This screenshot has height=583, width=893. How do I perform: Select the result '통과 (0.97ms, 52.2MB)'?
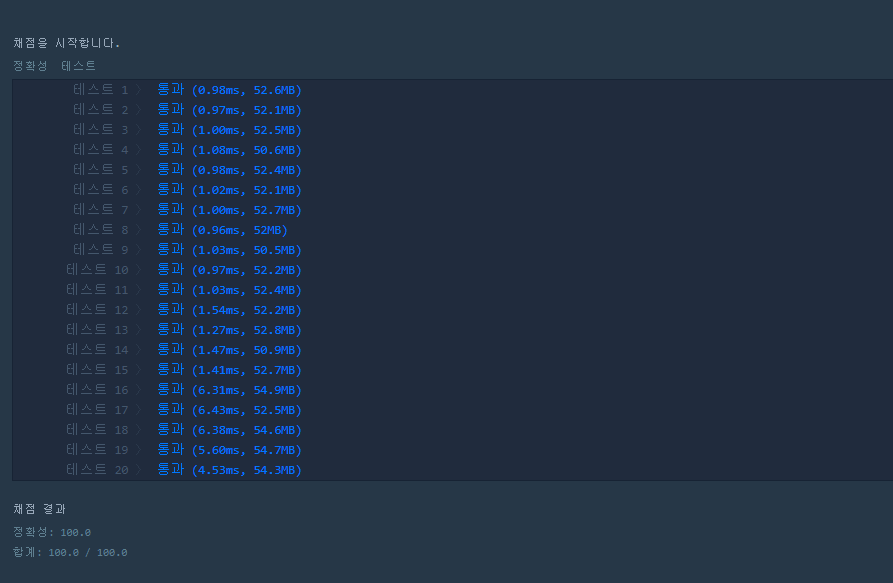point(230,270)
